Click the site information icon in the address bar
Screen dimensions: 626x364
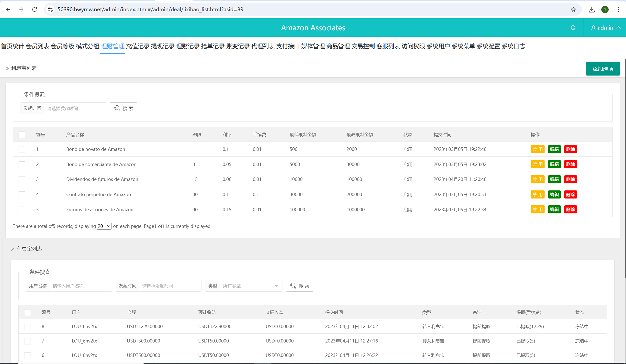pos(50,10)
